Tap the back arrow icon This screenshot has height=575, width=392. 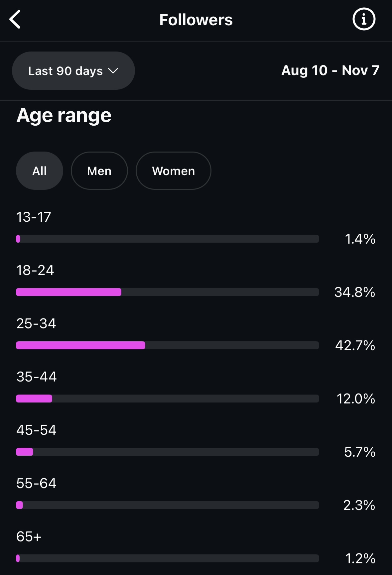[15, 19]
